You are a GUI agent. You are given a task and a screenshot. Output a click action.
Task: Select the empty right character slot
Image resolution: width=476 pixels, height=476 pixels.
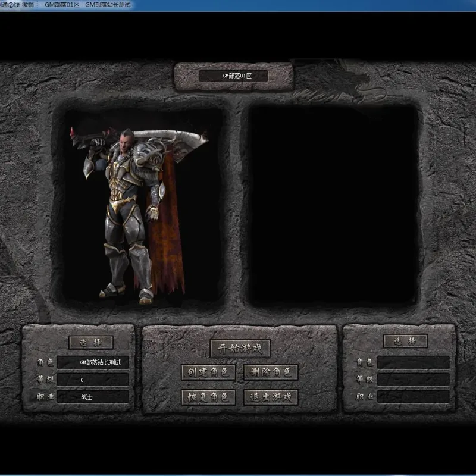pos(333,205)
